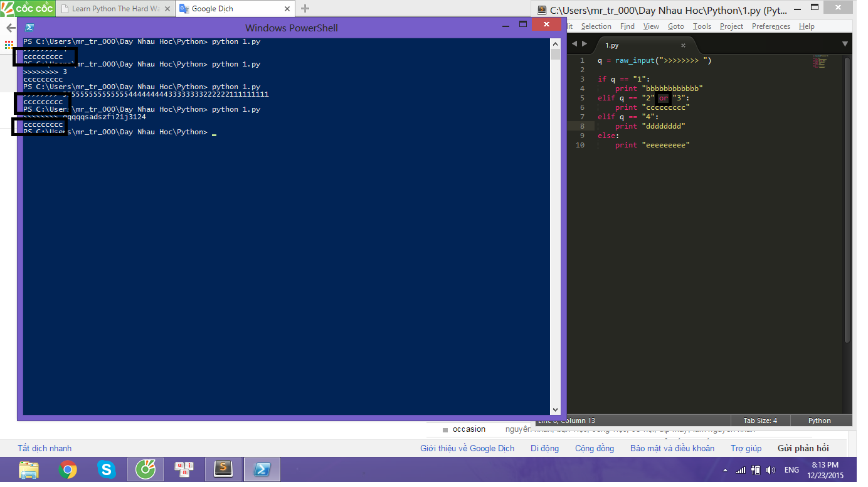Open a new browser tab
The width and height of the screenshot is (868, 487).
point(305,9)
